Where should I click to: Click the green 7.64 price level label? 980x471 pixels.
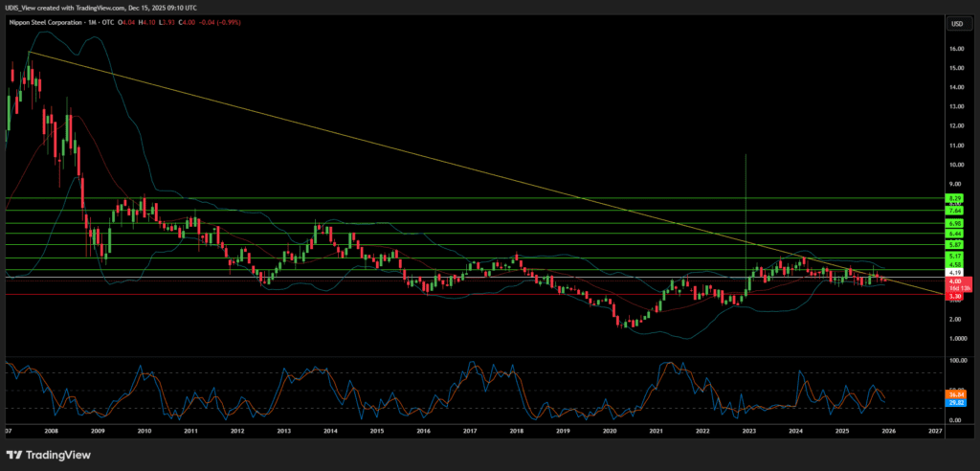pos(954,211)
